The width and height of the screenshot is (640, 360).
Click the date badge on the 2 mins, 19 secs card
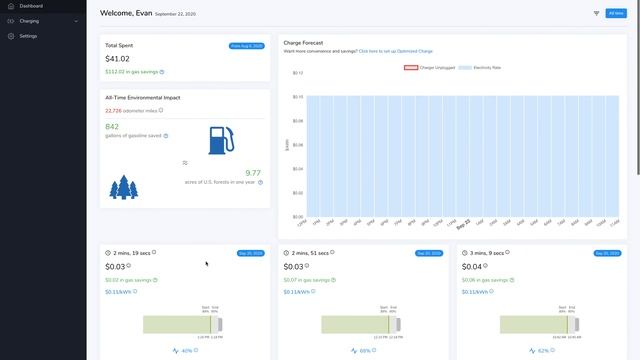pyautogui.click(x=251, y=253)
